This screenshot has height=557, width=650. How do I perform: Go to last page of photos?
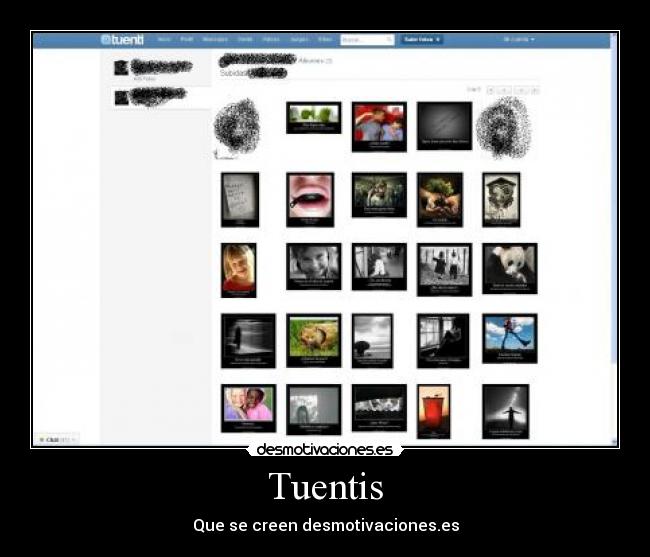coord(535,90)
